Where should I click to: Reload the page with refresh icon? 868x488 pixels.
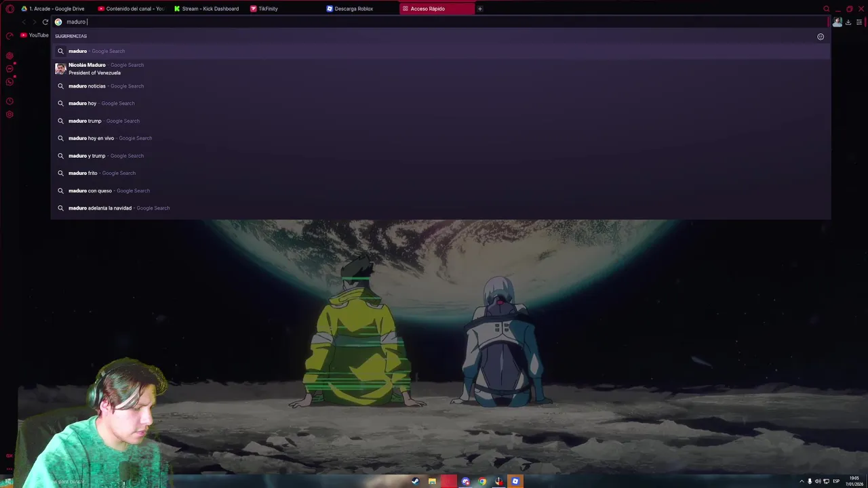coord(45,22)
